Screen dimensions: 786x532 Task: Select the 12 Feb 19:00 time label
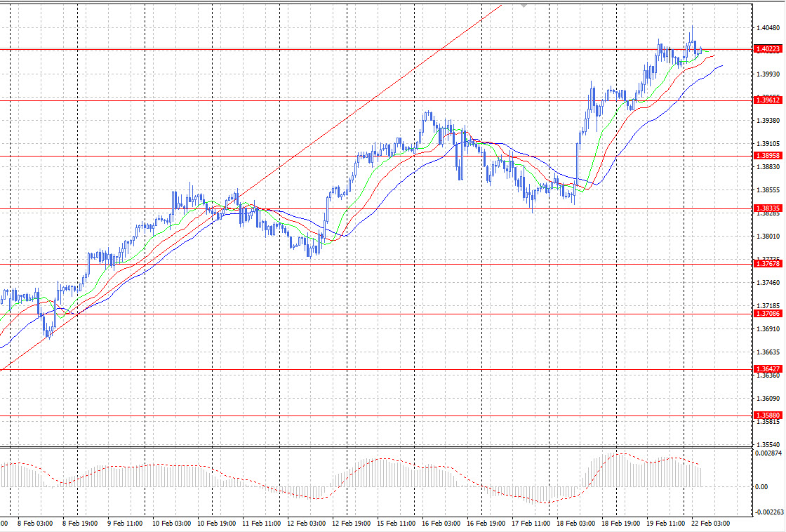352,524
